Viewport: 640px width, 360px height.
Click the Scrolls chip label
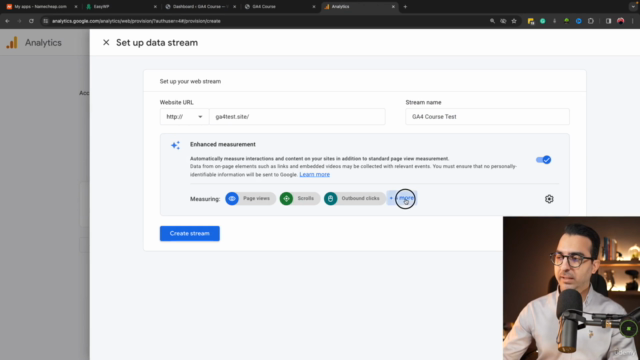305,198
